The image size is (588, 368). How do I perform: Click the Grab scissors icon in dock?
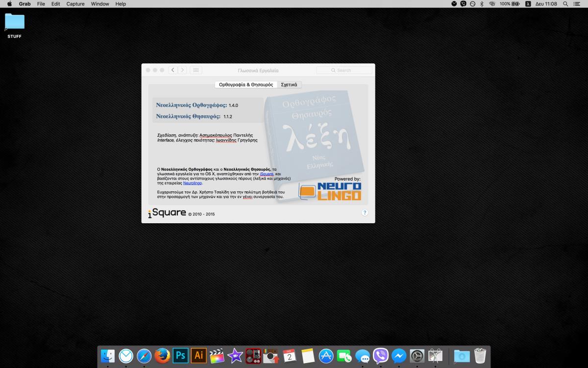tap(435, 356)
